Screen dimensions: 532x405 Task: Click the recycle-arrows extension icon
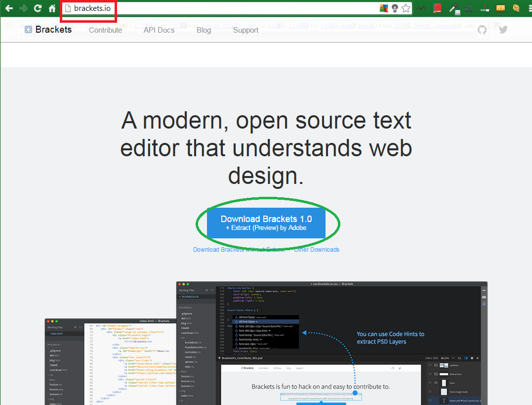click(x=468, y=7)
